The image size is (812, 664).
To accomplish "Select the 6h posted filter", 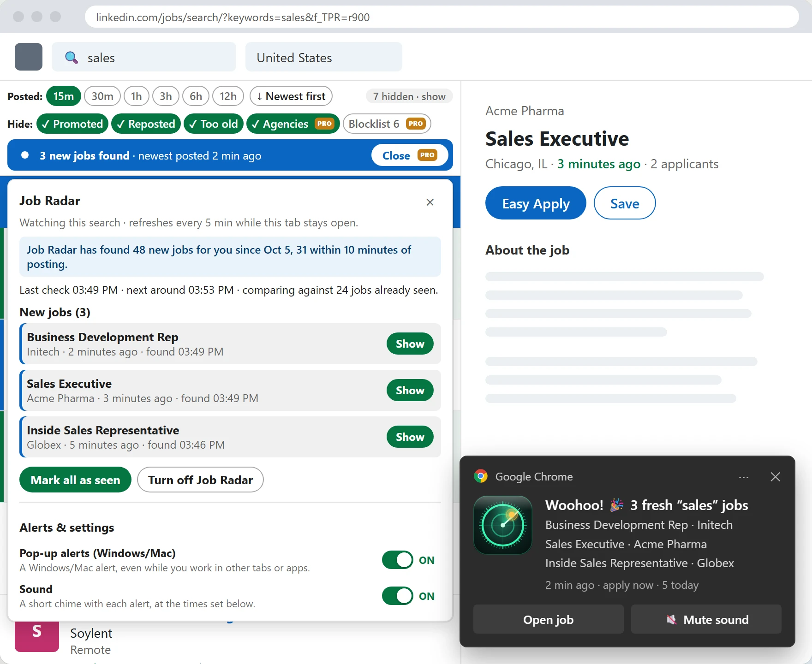I will point(196,96).
